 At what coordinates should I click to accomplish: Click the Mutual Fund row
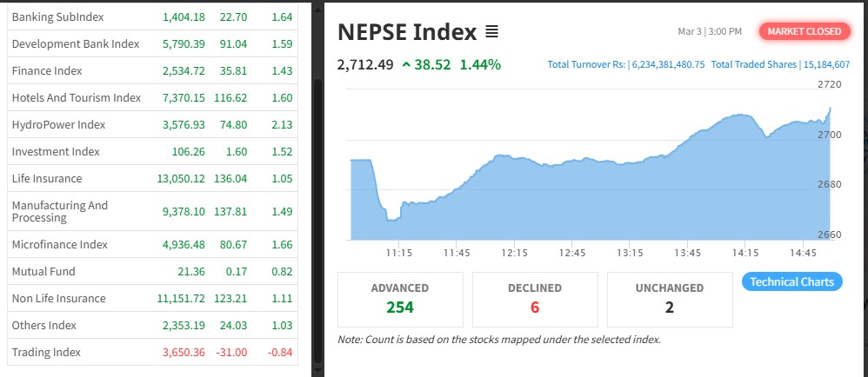coord(43,271)
